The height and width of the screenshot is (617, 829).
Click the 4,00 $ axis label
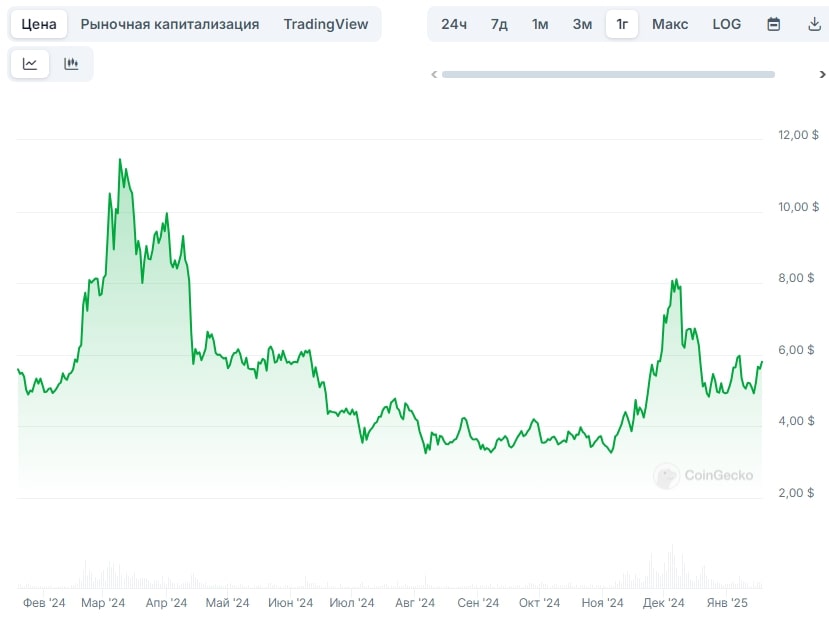click(796, 421)
